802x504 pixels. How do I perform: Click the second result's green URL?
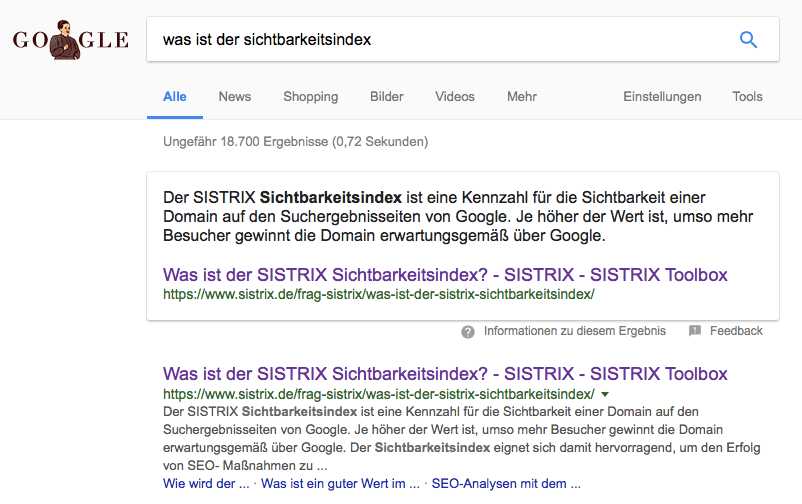click(x=378, y=395)
